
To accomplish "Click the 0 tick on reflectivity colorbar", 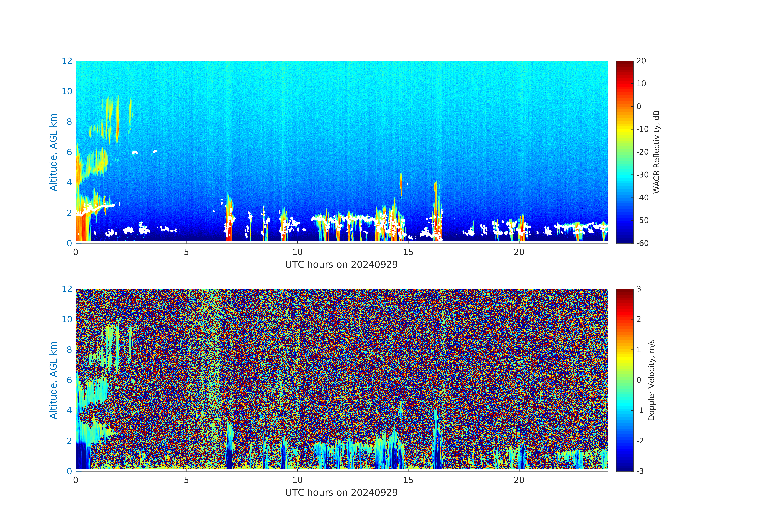I will pyautogui.click(x=639, y=106).
